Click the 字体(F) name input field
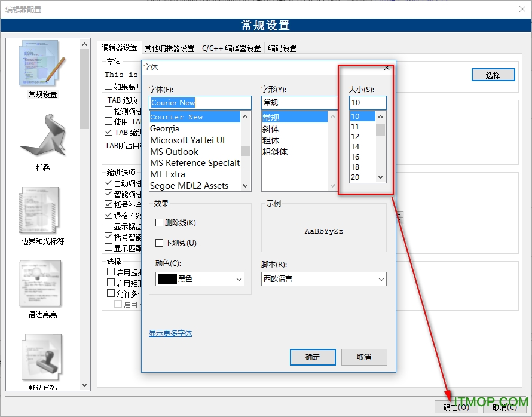Image resolution: width=532 pixels, height=417 pixels. point(200,102)
